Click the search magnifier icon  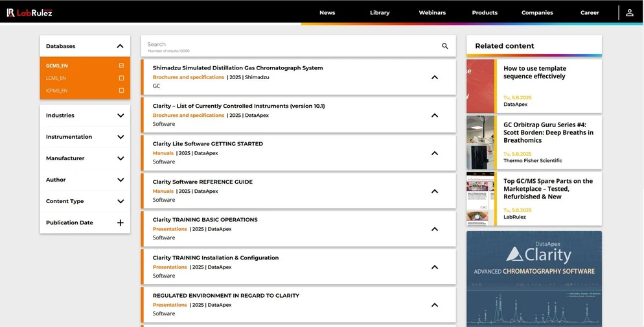pos(444,46)
